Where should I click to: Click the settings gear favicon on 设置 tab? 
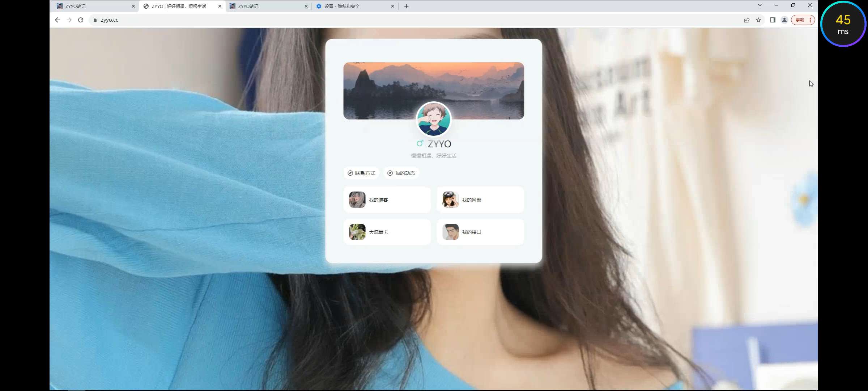point(319,6)
